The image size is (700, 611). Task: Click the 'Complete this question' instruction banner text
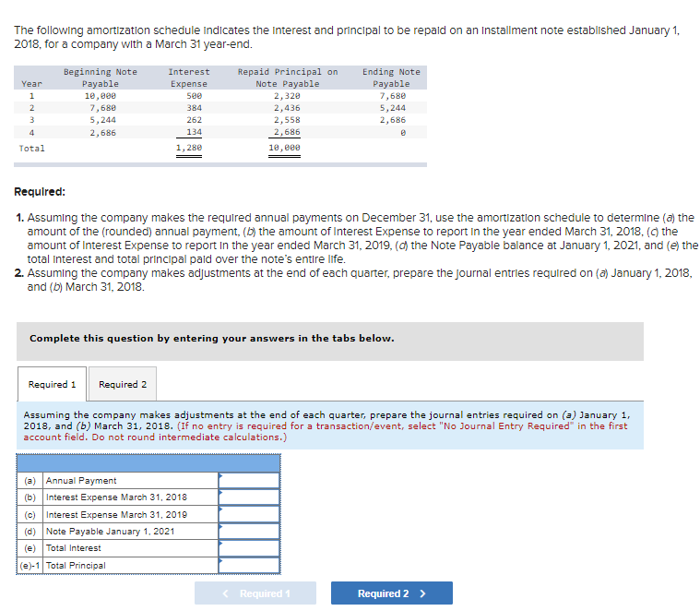pyautogui.click(x=212, y=338)
